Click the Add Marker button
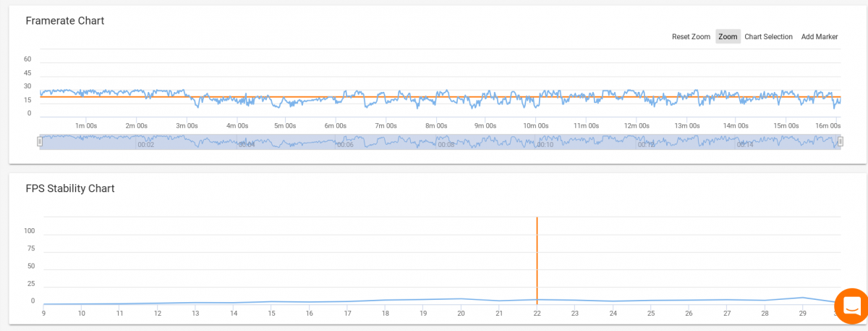This screenshot has width=868, height=331. (x=820, y=37)
